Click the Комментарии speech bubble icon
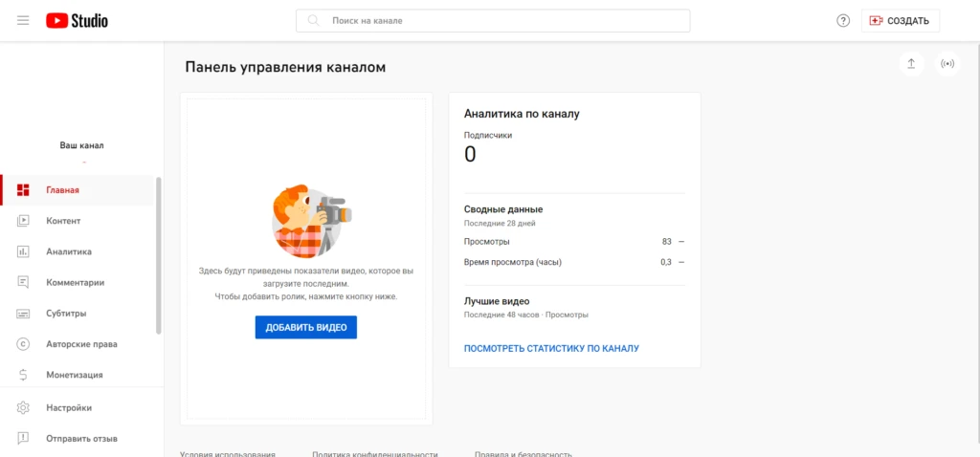Screen dimensions: 980x457 [x=23, y=282]
